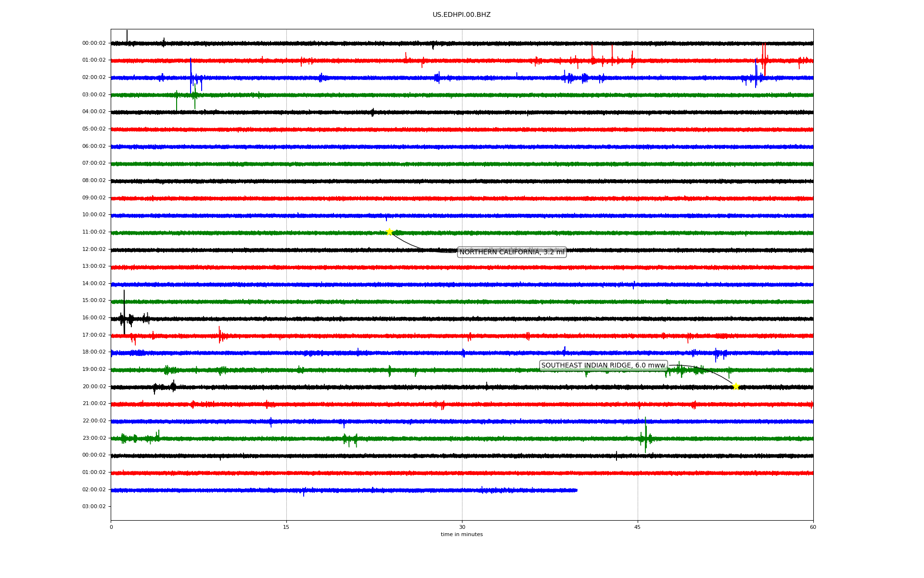Click the 19:00:02 time label
924x578 pixels.
[x=94, y=369]
